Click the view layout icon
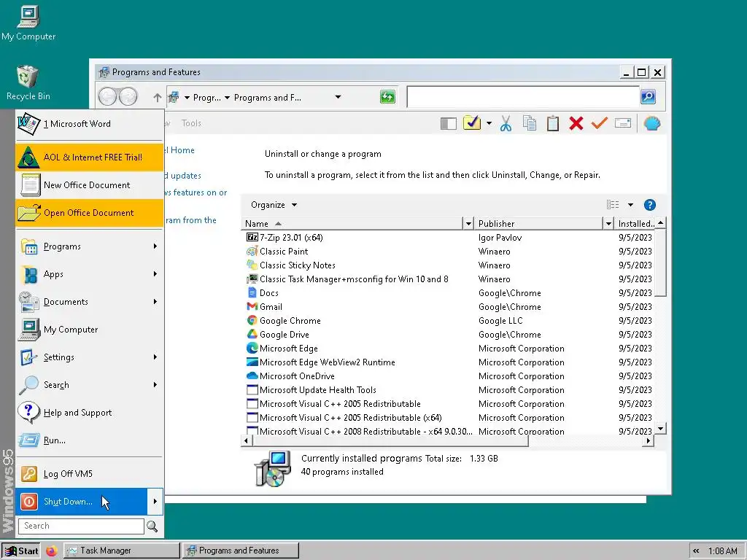This screenshot has height=560, width=747. [x=613, y=205]
